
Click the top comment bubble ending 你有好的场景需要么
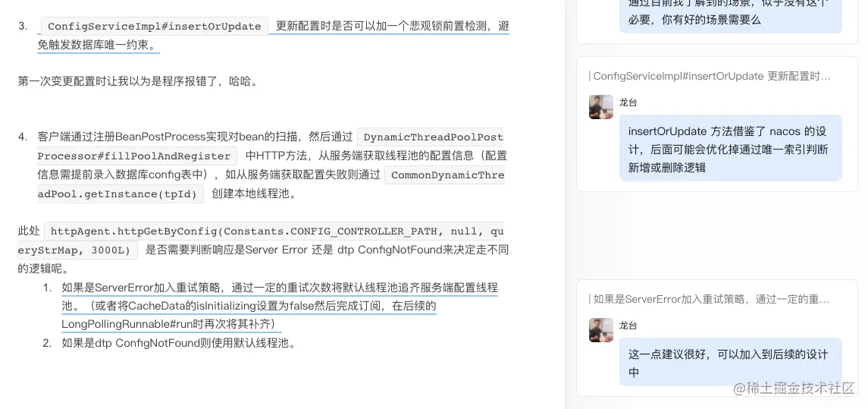point(730,12)
